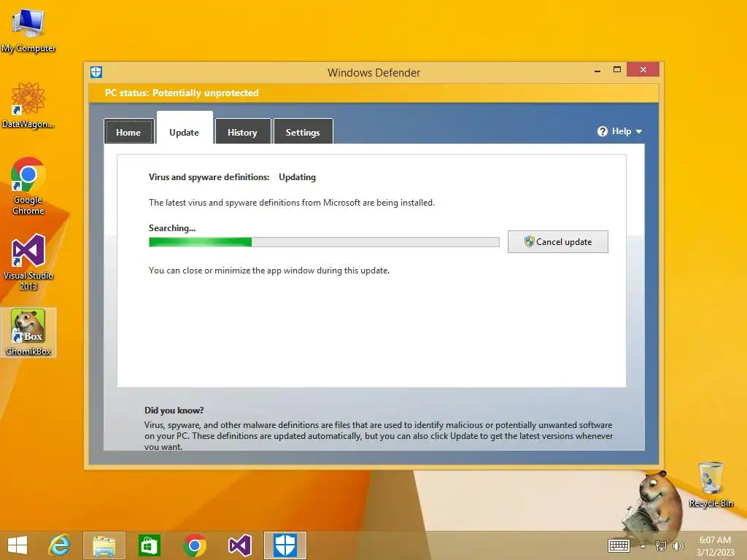Open the DataWagon desktop shortcut
The width and height of the screenshot is (747, 560).
28,105
